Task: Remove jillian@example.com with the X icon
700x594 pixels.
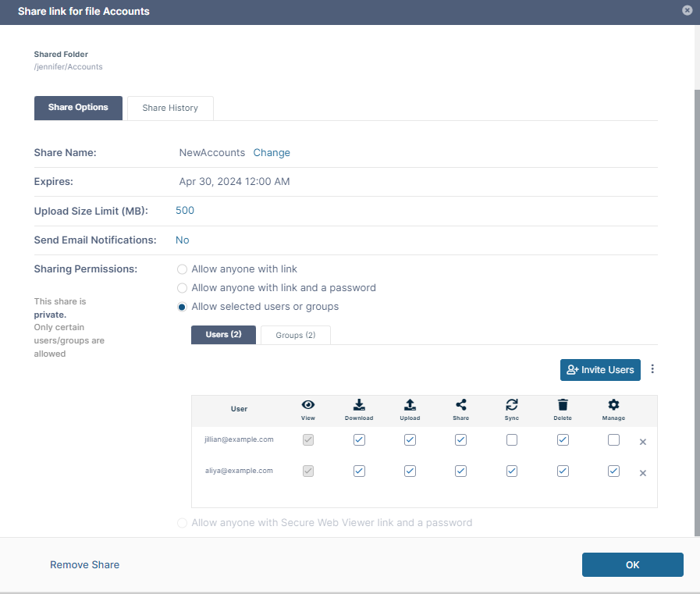Action: pyautogui.click(x=643, y=442)
